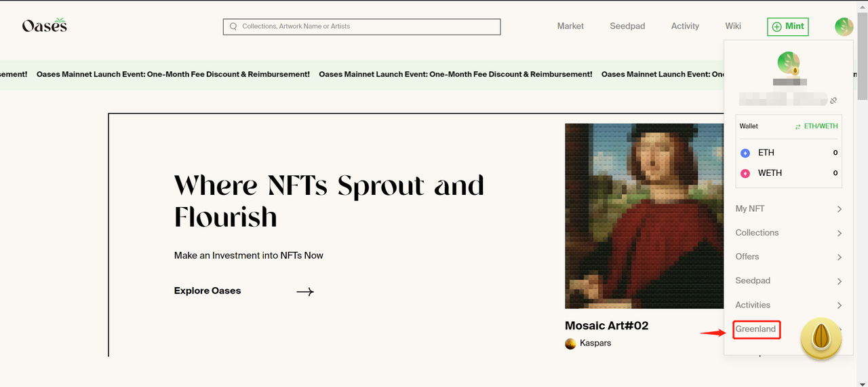Click the collections search input field
868x387 pixels.
click(361, 26)
